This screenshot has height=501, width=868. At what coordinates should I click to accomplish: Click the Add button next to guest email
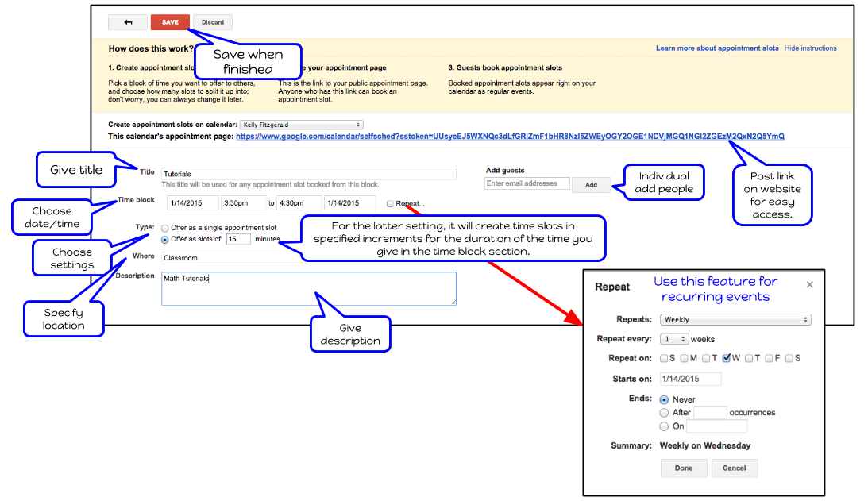pyautogui.click(x=591, y=184)
